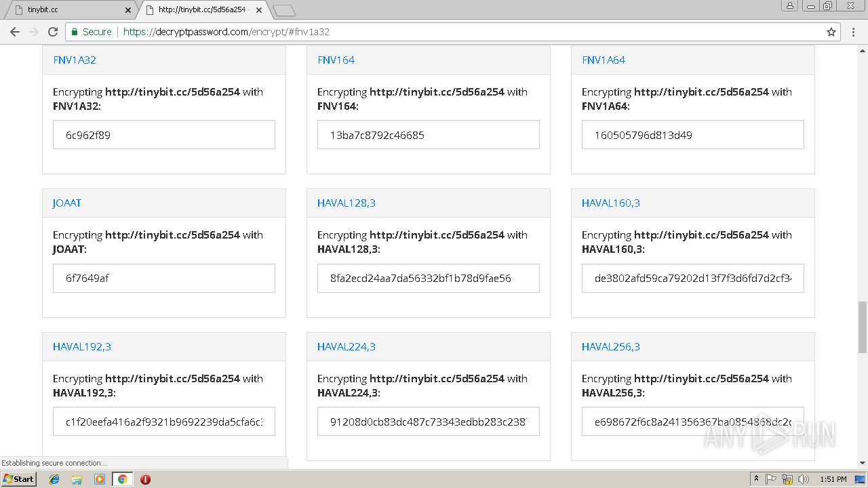
Task: Switch to the first tinybit.cc tab
Action: pos(70,10)
